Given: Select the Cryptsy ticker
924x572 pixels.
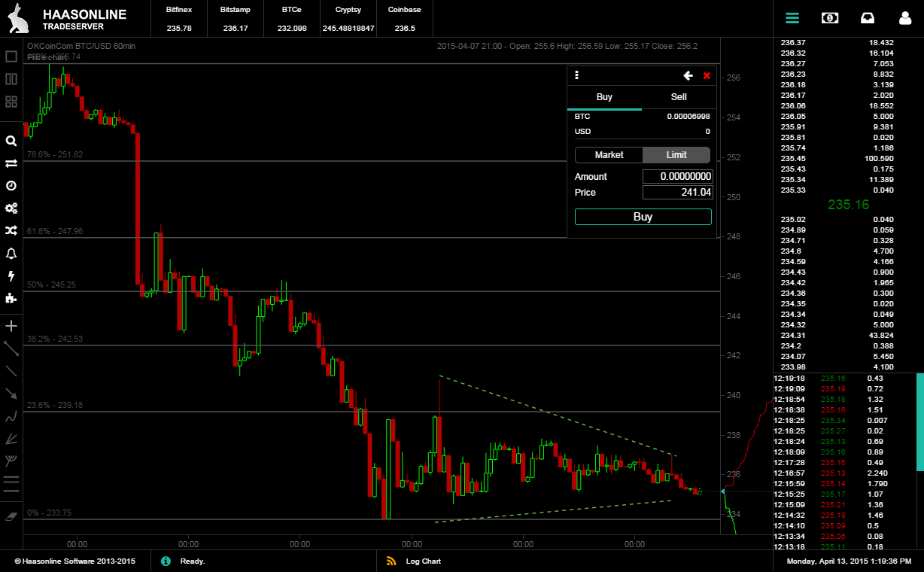Looking at the screenshot, I should point(348,18).
